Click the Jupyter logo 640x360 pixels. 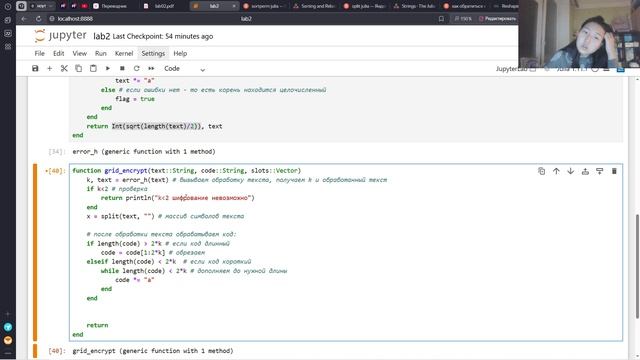(60, 36)
